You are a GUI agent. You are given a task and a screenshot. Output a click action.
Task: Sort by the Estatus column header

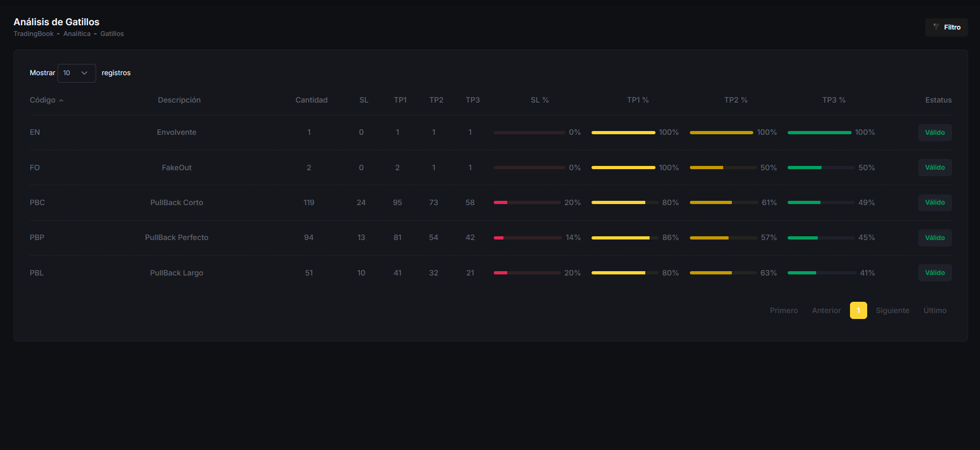938,100
